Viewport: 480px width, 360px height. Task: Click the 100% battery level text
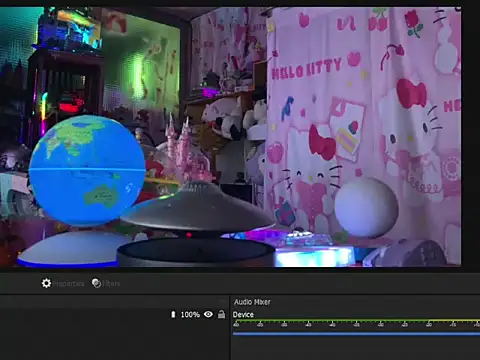coord(190,315)
